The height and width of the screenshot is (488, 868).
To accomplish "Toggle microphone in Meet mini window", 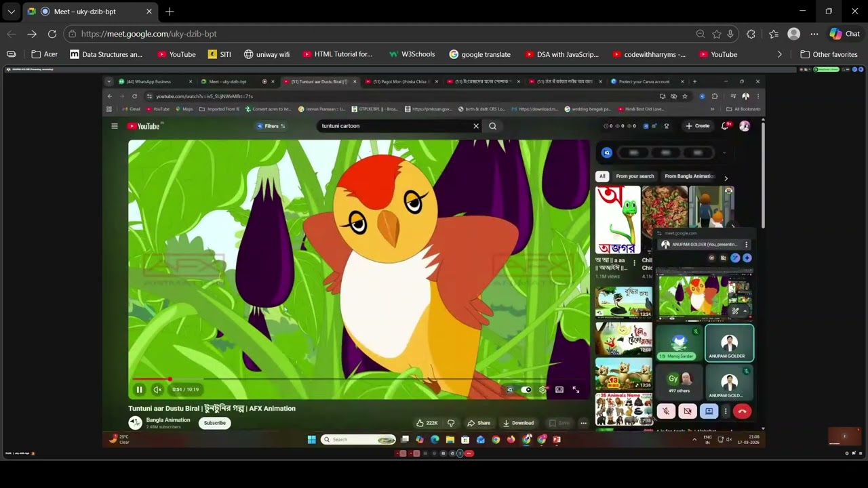I will (666, 411).
